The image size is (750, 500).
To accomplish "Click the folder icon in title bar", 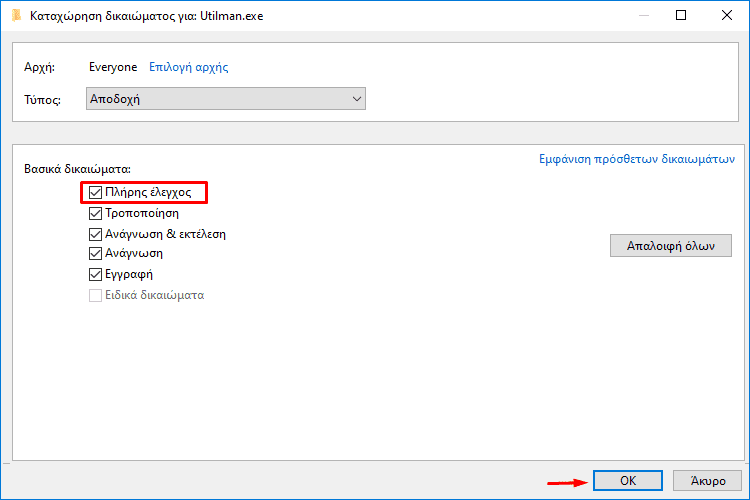I will click(17, 16).
